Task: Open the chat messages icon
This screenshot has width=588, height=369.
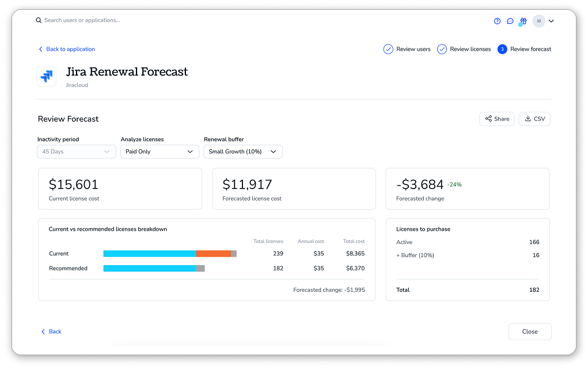Action: click(x=510, y=21)
